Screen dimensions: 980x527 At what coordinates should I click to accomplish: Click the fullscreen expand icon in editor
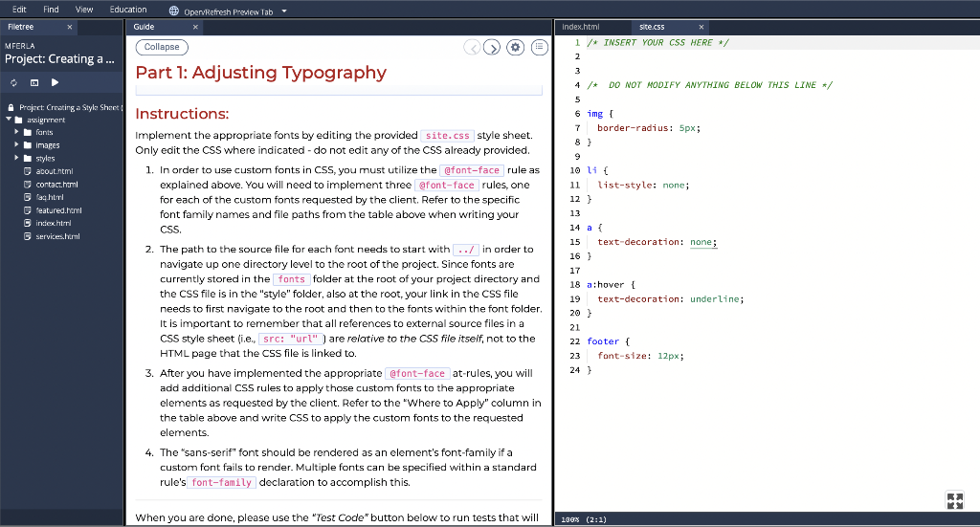pyautogui.click(x=953, y=500)
